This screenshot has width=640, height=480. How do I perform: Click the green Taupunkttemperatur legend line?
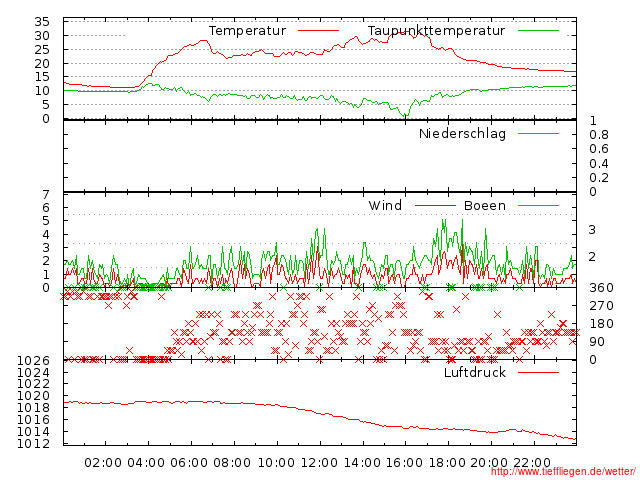538,31
